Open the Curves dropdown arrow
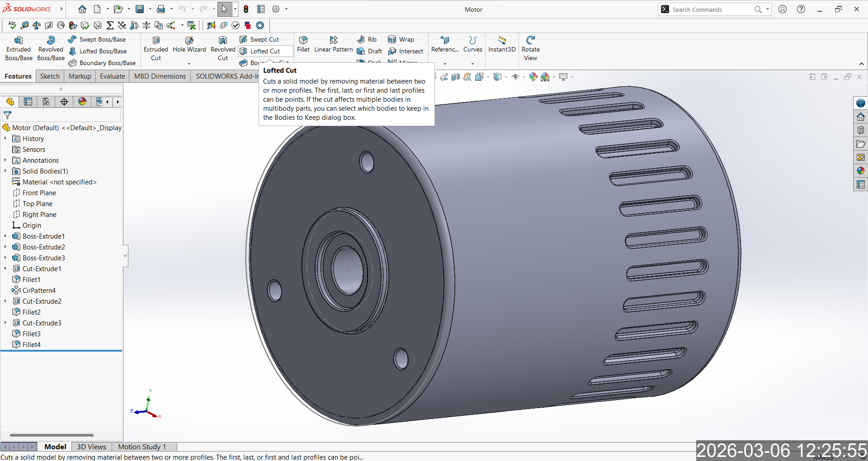Screen dimensions: 868x461 pyautogui.click(x=472, y=64)
